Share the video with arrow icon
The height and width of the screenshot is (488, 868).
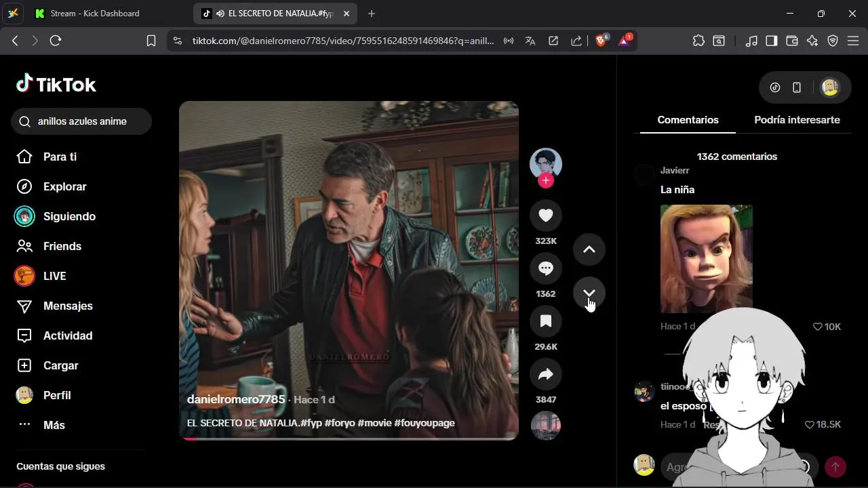(546, 374)
